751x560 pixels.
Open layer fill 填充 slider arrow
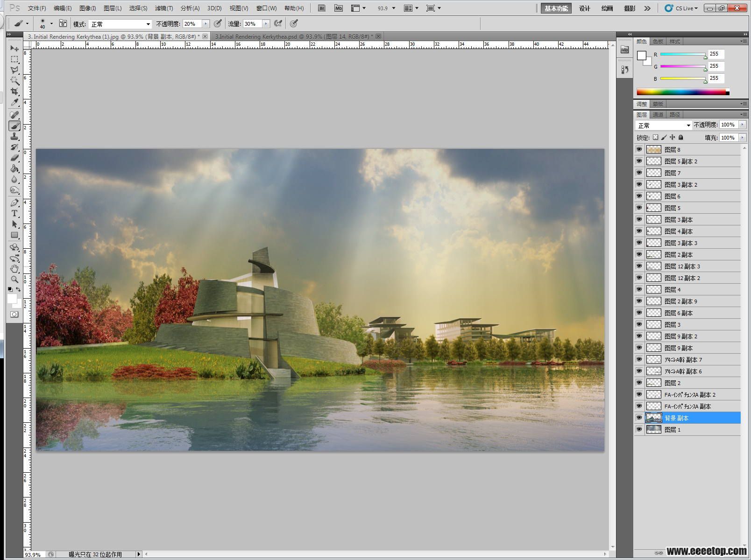742,137
